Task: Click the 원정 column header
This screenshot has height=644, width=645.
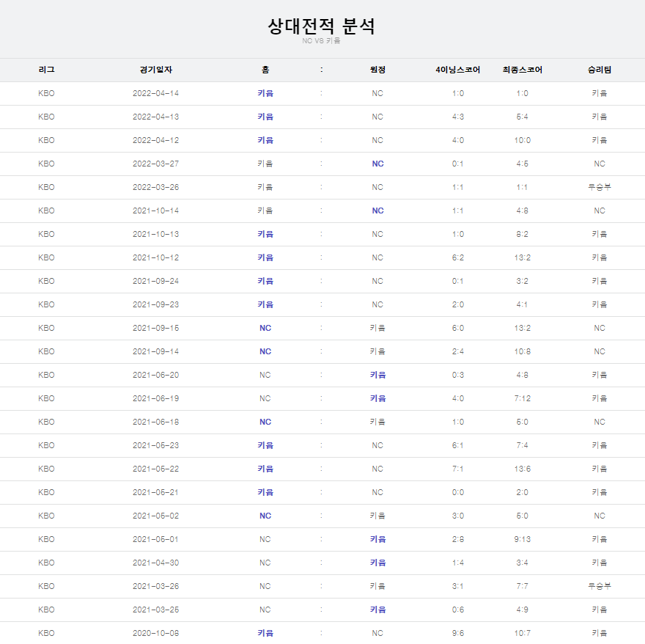Action: pos(377,70)
